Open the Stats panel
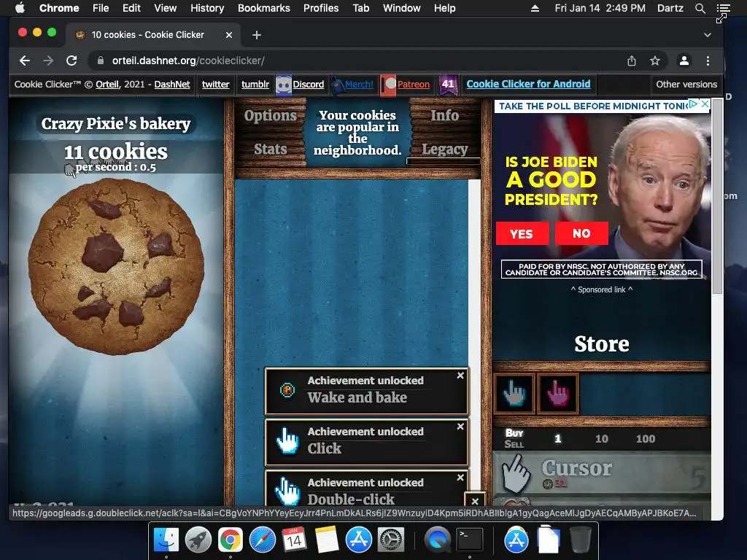The height and width of the screenshot is (560, 747). click(270, 149)
